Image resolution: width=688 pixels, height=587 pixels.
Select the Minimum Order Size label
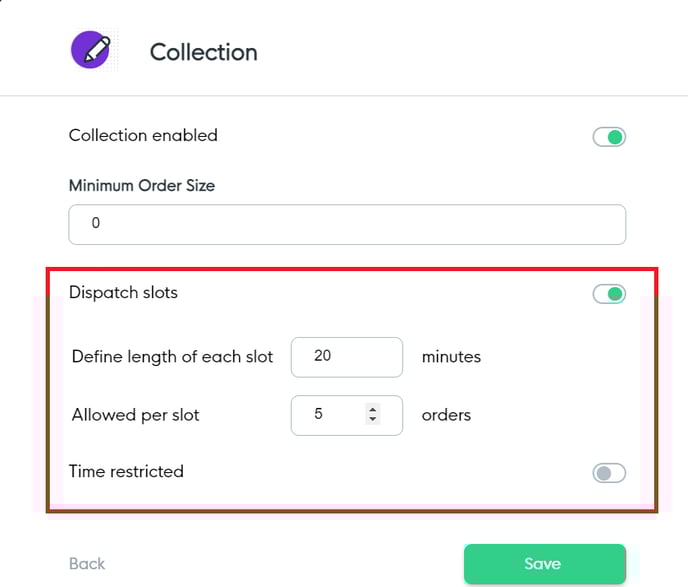pos(142,185)
